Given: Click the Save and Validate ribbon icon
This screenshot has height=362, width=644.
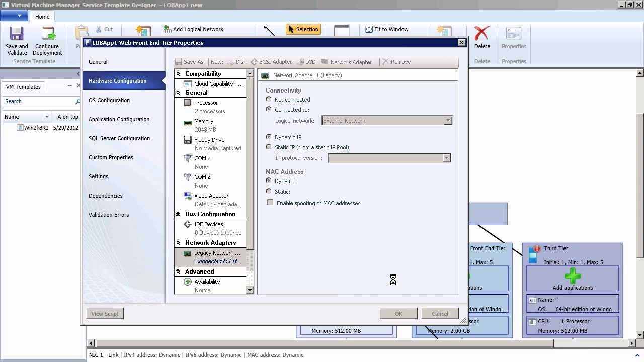Looking at the screenshot, I should pyautogui.click(x=17, y=41).
